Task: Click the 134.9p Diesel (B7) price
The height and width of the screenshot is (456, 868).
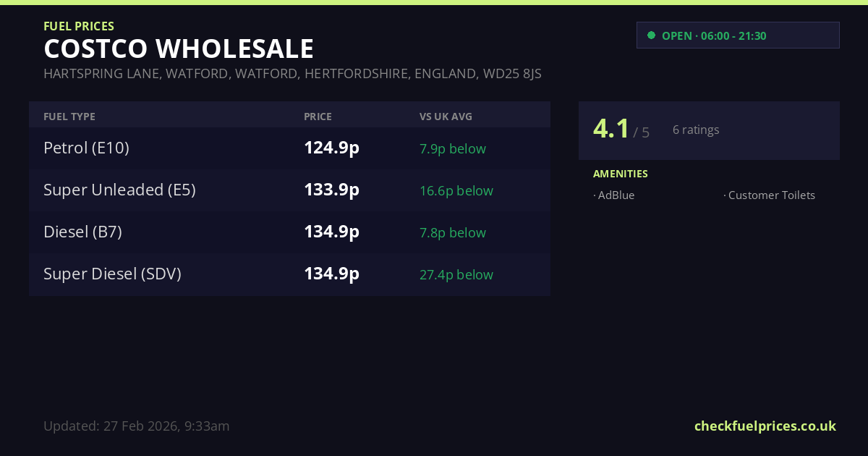Action: pyautogui.click(x=331, y=232)
